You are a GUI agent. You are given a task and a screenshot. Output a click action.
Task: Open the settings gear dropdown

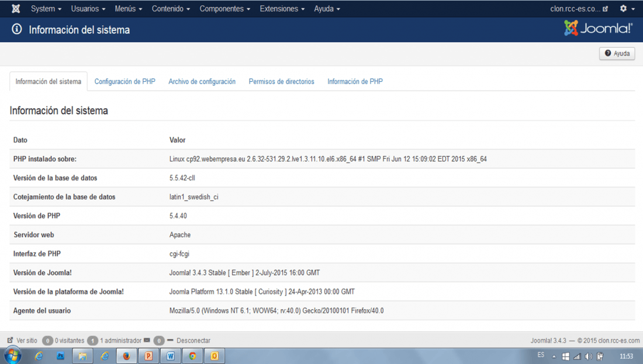click(x=627, y=9)
